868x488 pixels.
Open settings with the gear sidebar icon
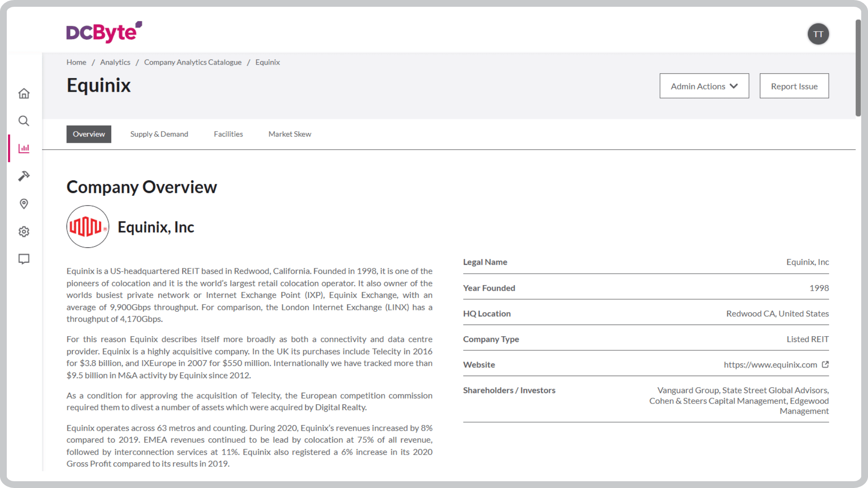[24, 231]
